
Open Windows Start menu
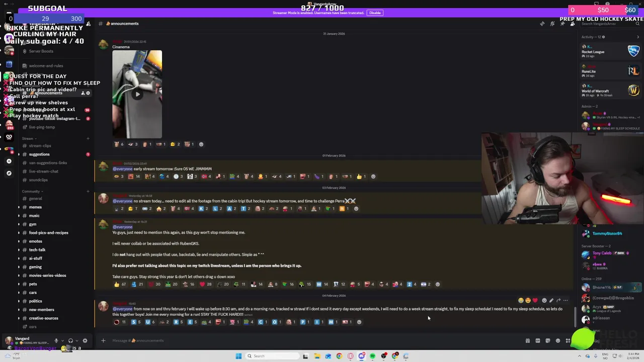[x=238, y=356]
